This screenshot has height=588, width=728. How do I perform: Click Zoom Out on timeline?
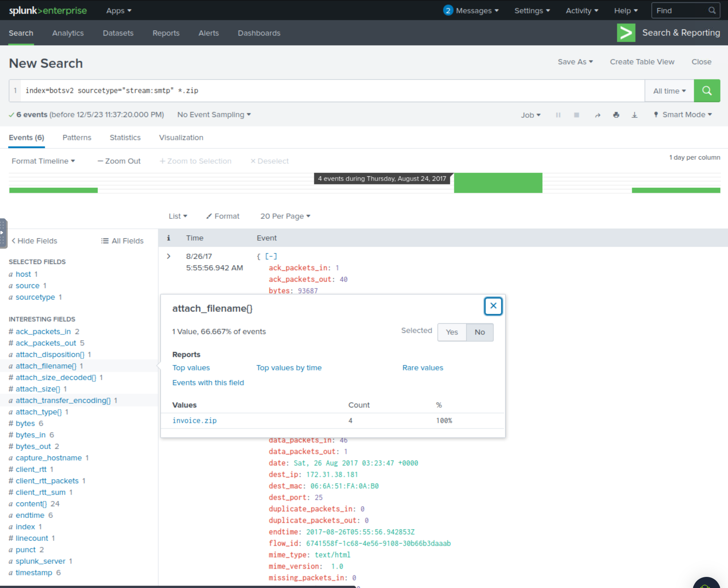click(119, 161)
